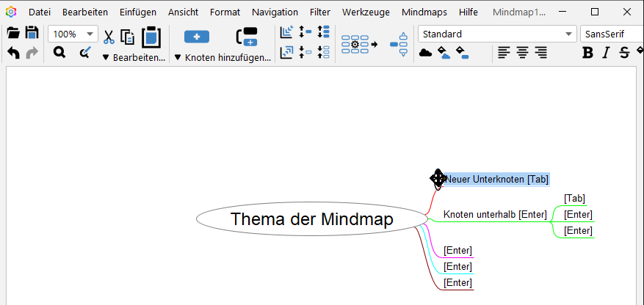Screen dimensions: 644x305
Task: Open the Ansicht menu
Action: tap(183, 12)
